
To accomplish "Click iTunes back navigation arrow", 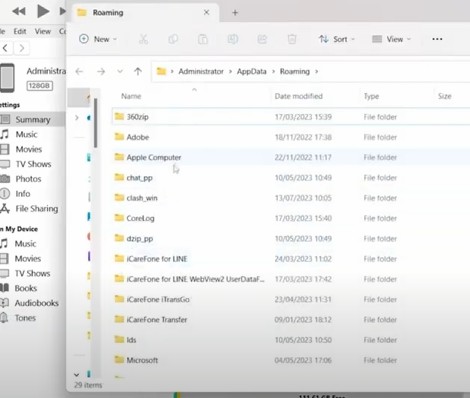I will pyautogui.click(x=6, y=48).
